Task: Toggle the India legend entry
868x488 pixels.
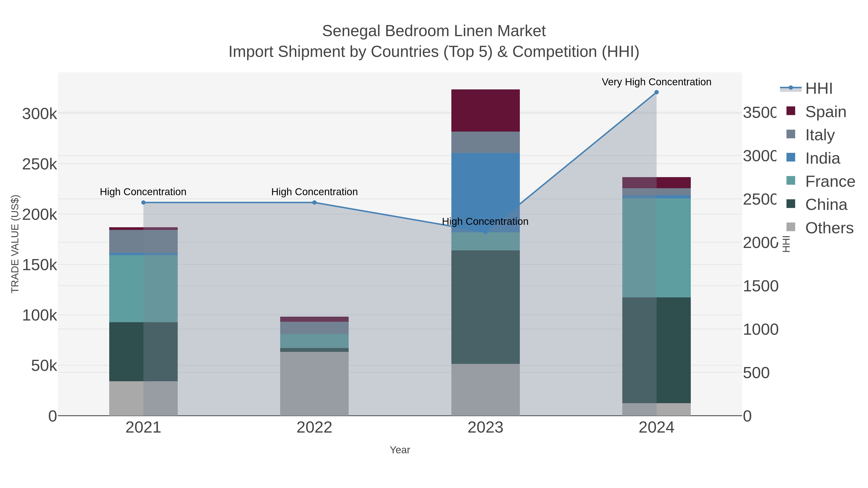Action: [x=814, y=158]
